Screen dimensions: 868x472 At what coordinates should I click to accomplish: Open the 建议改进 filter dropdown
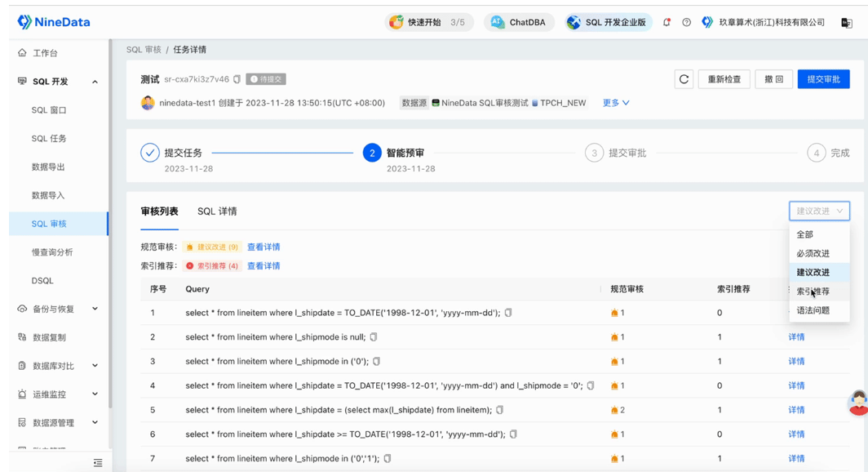[x=819, y=211]
